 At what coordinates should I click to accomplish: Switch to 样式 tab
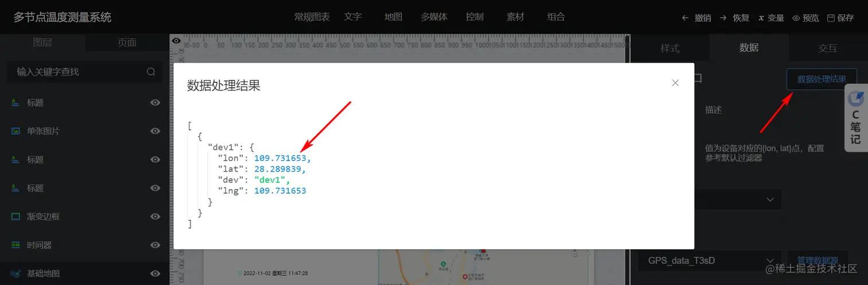point(670,48)
